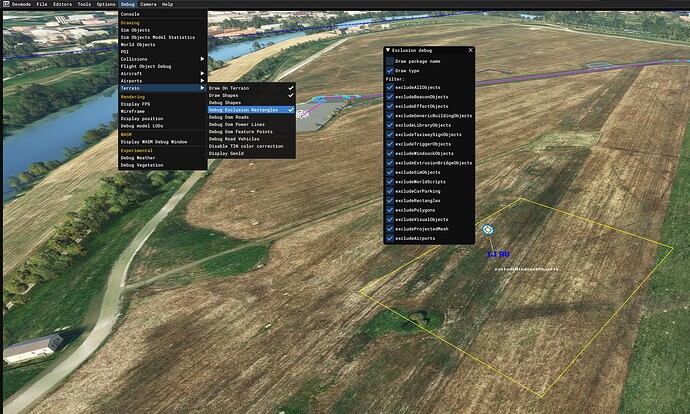
Task: Open the Options menu
Action: tap(106, 4)
